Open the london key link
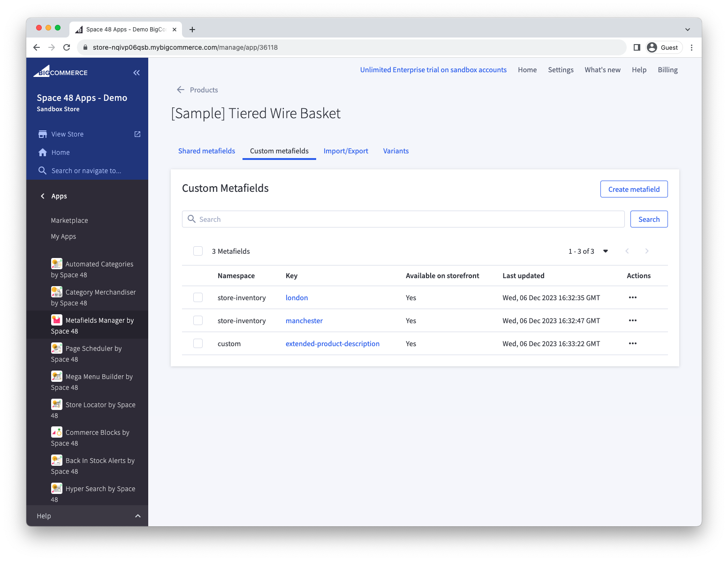Screen dimensions: 728x561 297,297
